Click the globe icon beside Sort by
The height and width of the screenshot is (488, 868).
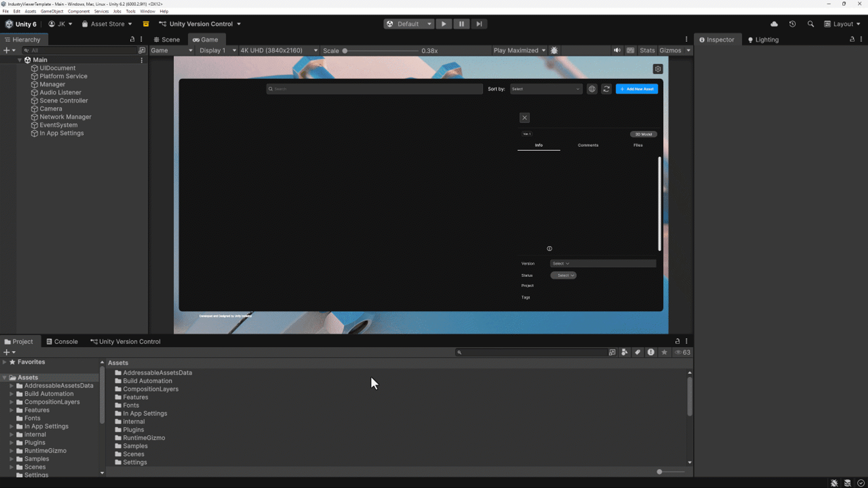point(592,89)
